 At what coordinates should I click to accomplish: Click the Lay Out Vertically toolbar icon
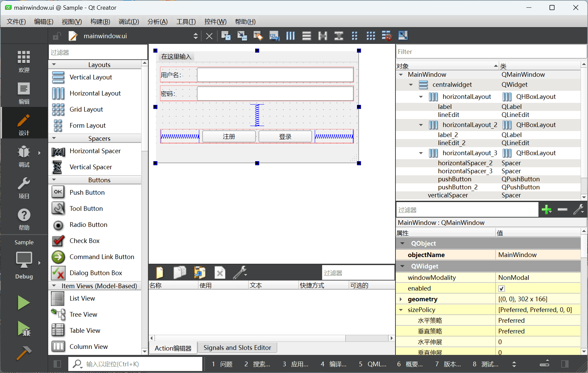(x=306, y=36)
